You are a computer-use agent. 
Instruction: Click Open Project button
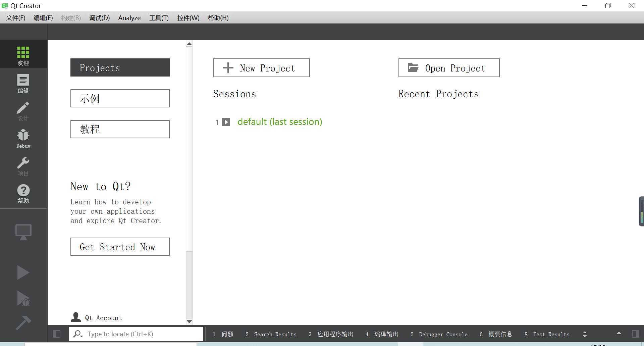(x=449, y=68)
